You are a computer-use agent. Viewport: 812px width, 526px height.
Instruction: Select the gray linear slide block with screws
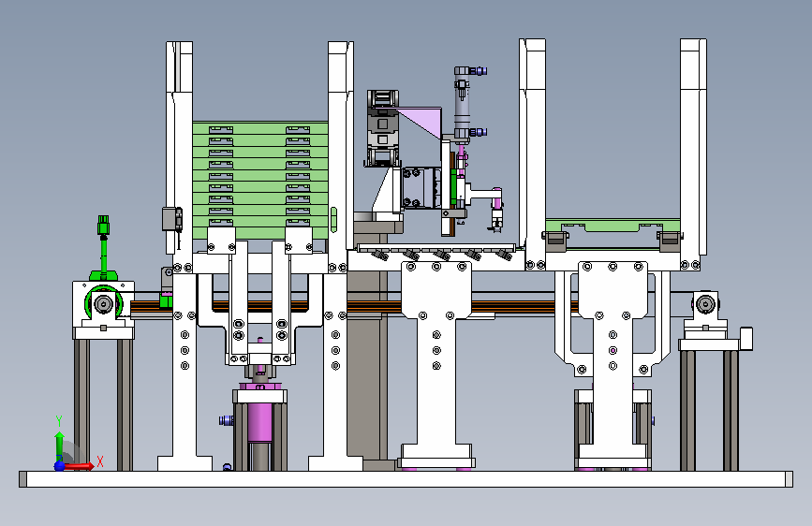[420, 187]
